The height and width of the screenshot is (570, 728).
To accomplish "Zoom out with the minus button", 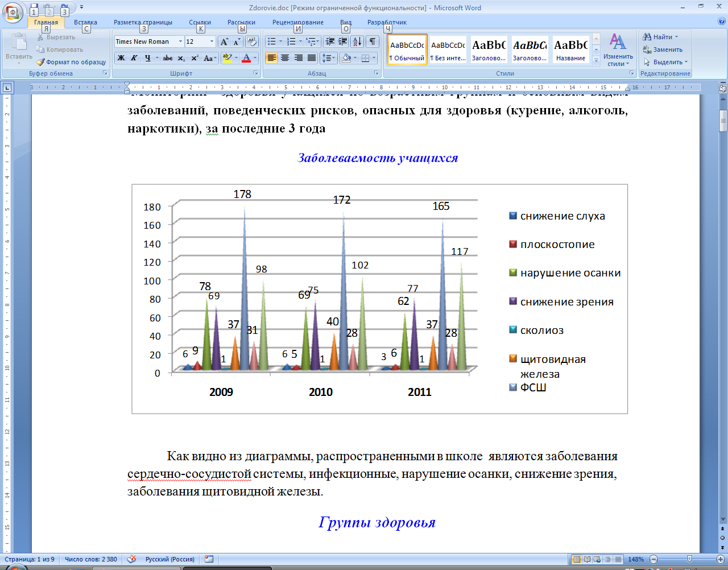I will [x=653, y=559].
